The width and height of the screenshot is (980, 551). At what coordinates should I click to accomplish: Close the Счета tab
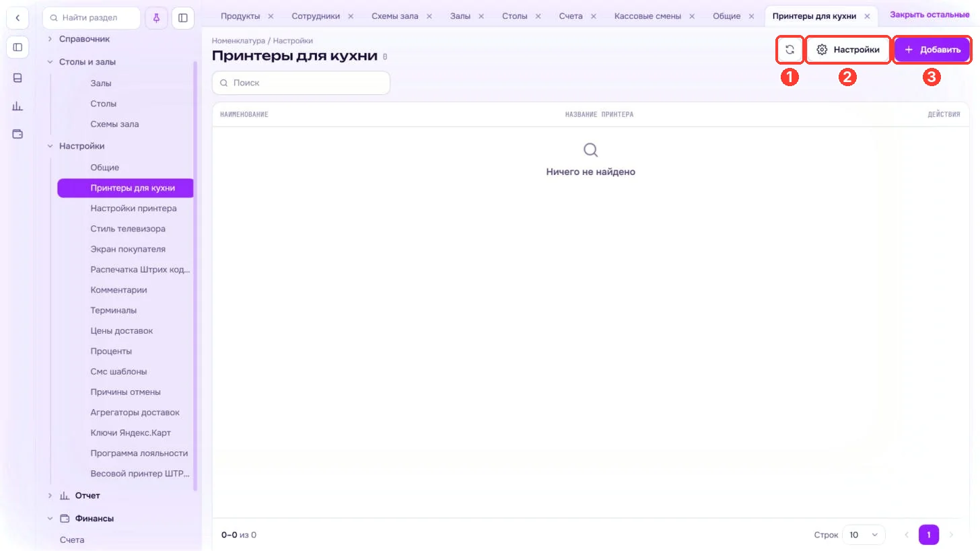[594, 16]
